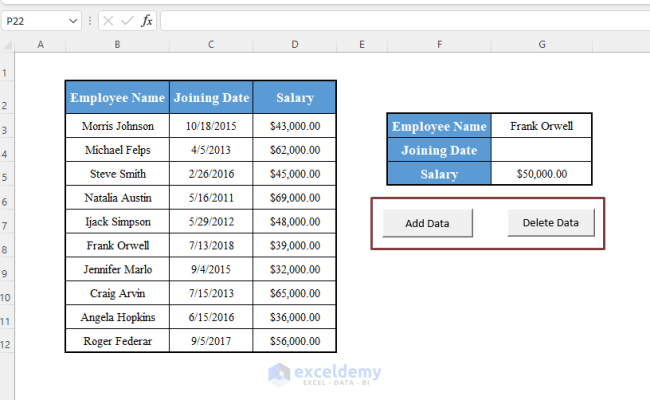650x400 pixels.
Task: Click the Add Data button
Action: coord(427,223)
